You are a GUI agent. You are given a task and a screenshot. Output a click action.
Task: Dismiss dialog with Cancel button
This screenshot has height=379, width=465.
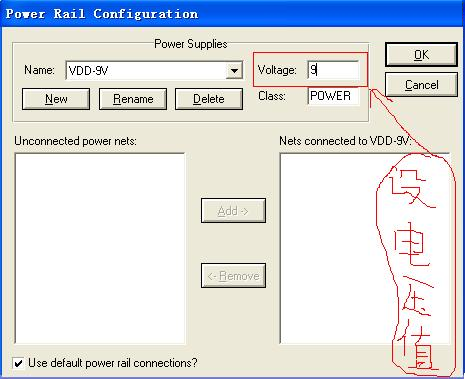pyautogui.click(x=421, y=85)
